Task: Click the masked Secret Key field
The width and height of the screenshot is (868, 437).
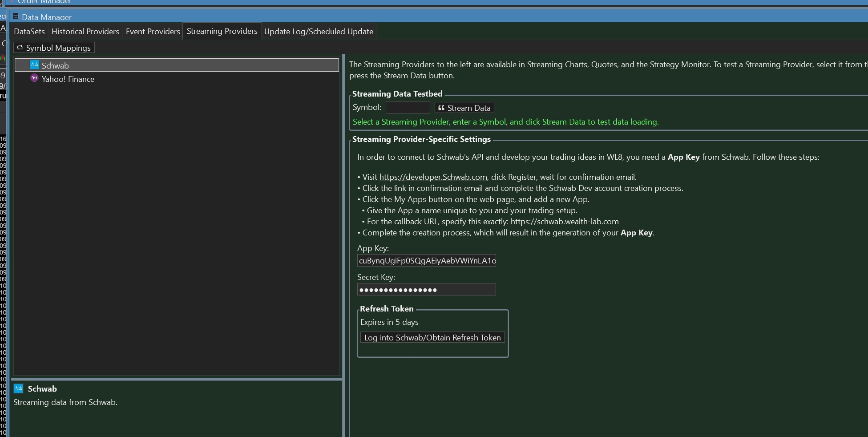Action: click(x=426, y=290)
